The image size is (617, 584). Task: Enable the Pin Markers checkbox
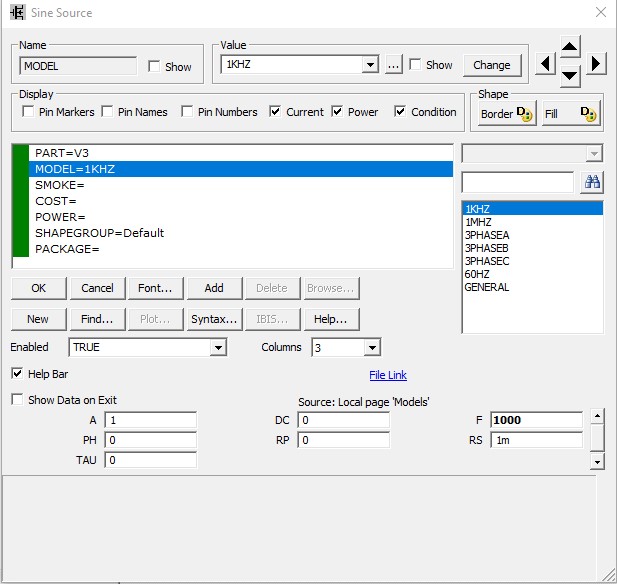click(29, 112)
